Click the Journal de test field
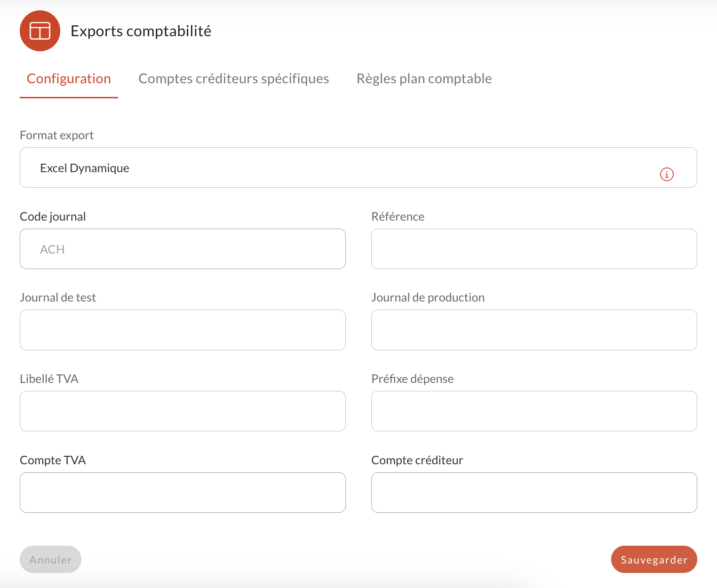The width and height of the screenshot is (717, 588). pos(183,330)
